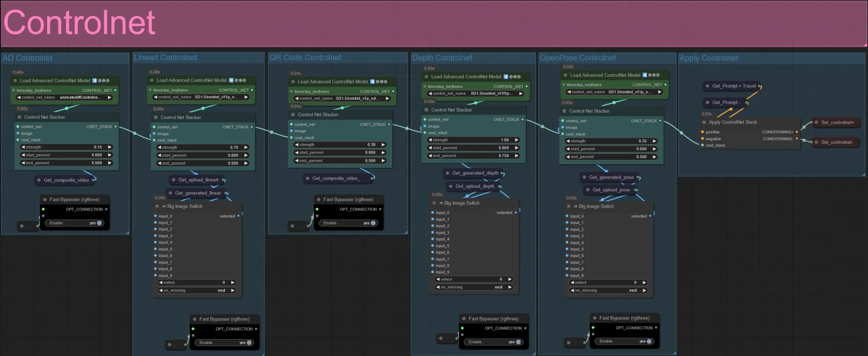
Task: Click the blue badge icon on Lineart Controlnet's loader node
Action: [x=231, y=80]
